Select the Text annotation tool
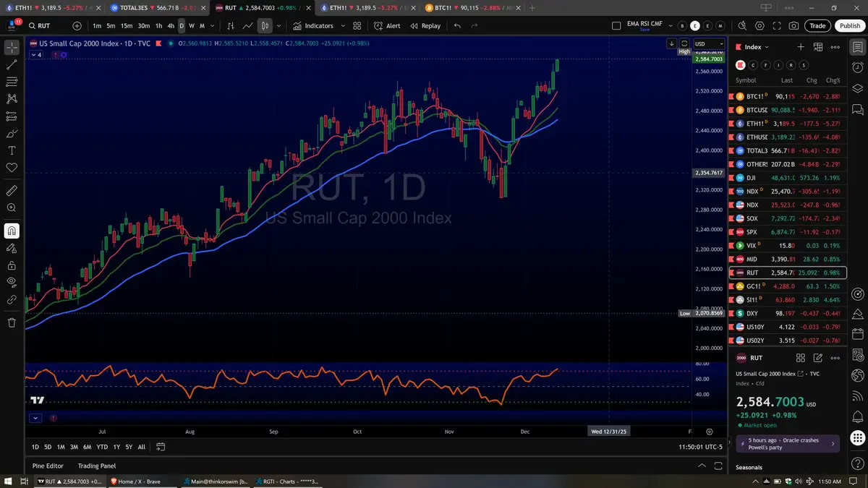Screen dimensions: 868x488 (x=12, y=150)
